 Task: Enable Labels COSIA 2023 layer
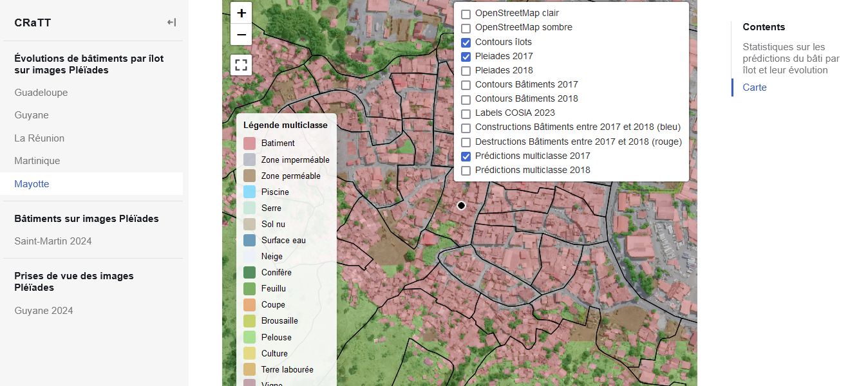click(x=466, y=114)
